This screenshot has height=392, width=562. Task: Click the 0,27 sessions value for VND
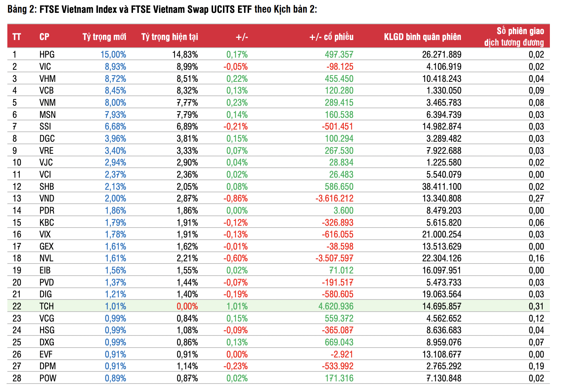[x=536, y=198]
